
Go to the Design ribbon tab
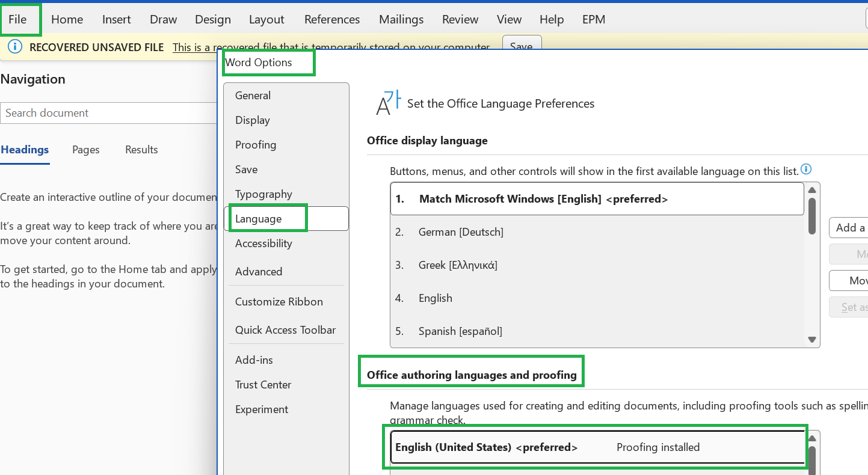coord(213,19)
